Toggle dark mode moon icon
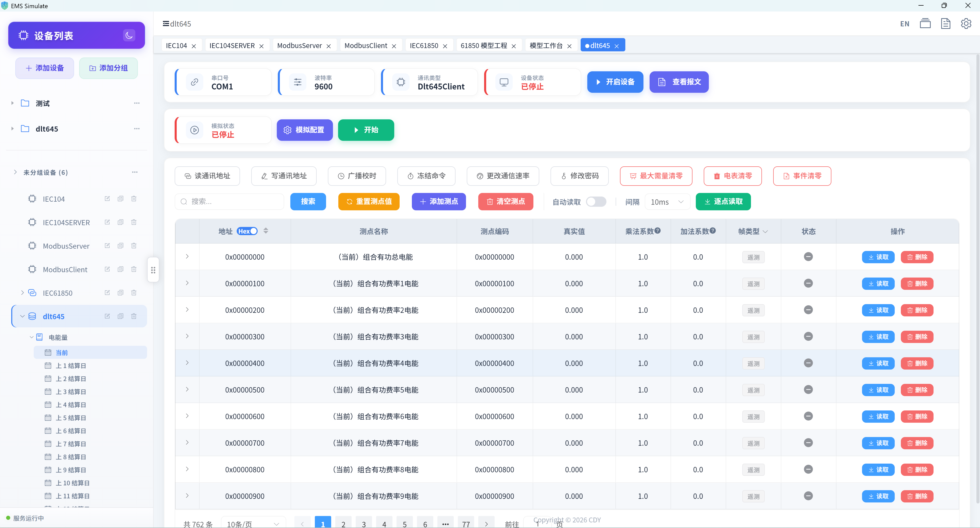 (x=129, y=36)
